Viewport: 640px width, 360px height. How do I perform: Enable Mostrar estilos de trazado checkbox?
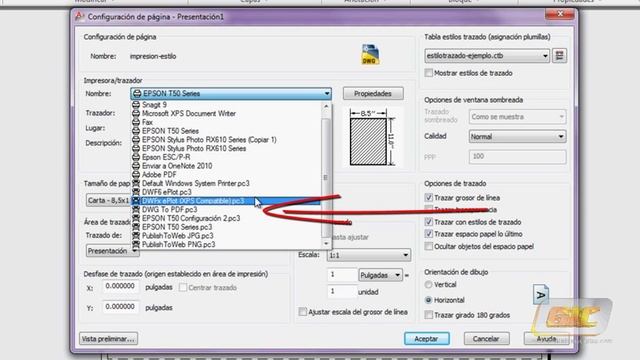[429, 73]
